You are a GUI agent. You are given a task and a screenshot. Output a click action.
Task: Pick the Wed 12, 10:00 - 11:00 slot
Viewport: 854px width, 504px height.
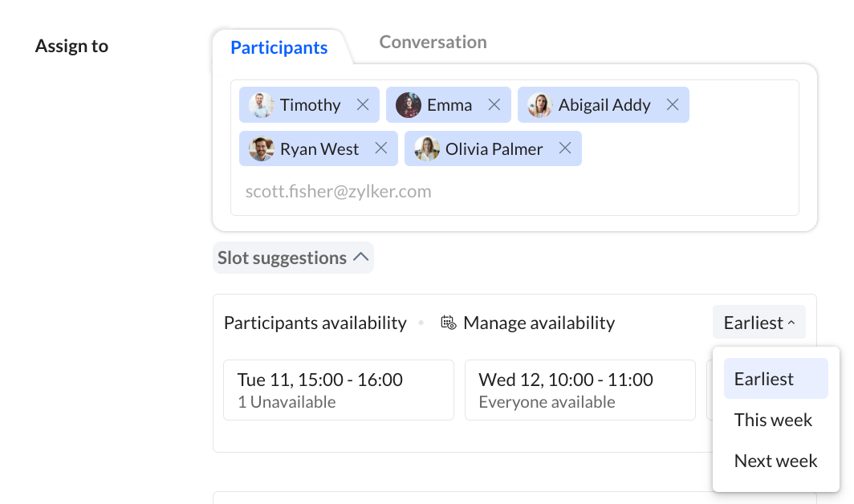tap(580, 390)
